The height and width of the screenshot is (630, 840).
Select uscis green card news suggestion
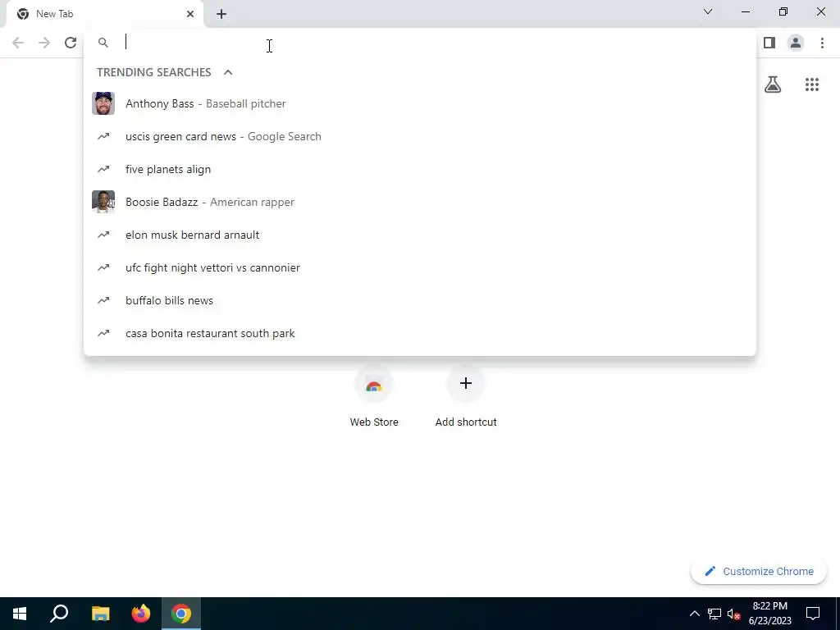(420, 137)
